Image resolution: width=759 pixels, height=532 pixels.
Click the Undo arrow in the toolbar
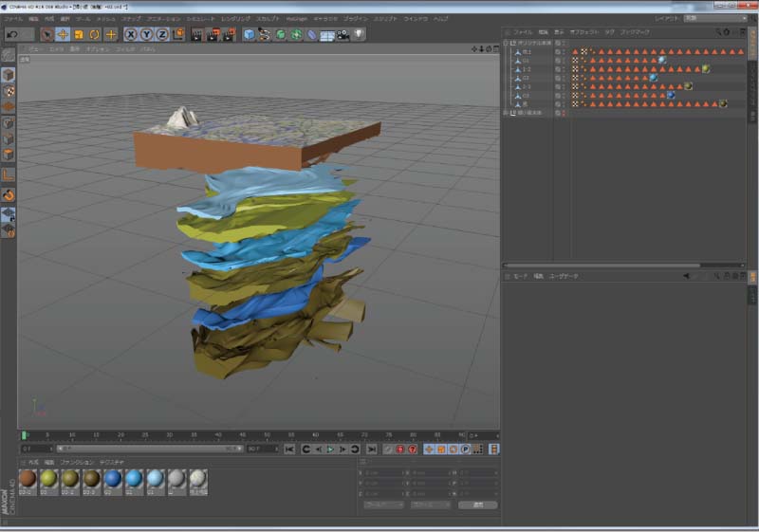click(13, 34)
